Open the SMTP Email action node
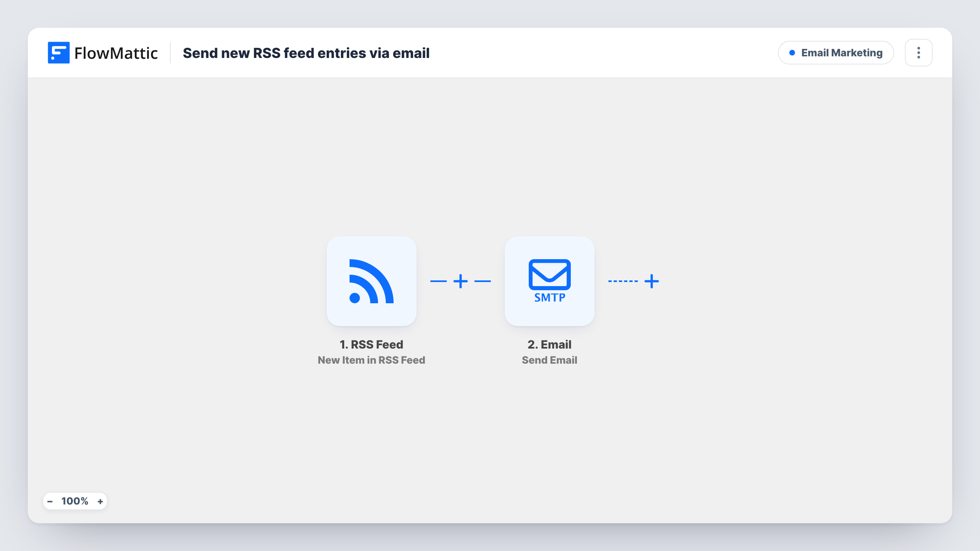980x551 pixels. [549, 281]
